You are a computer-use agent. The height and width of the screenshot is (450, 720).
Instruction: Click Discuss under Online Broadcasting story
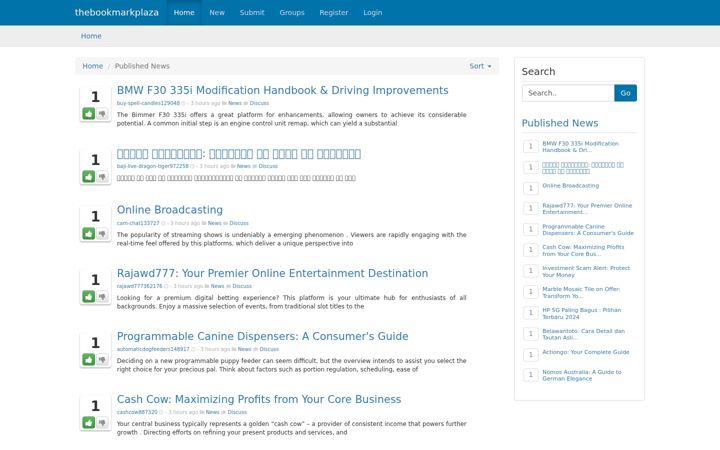pos(239,223)
